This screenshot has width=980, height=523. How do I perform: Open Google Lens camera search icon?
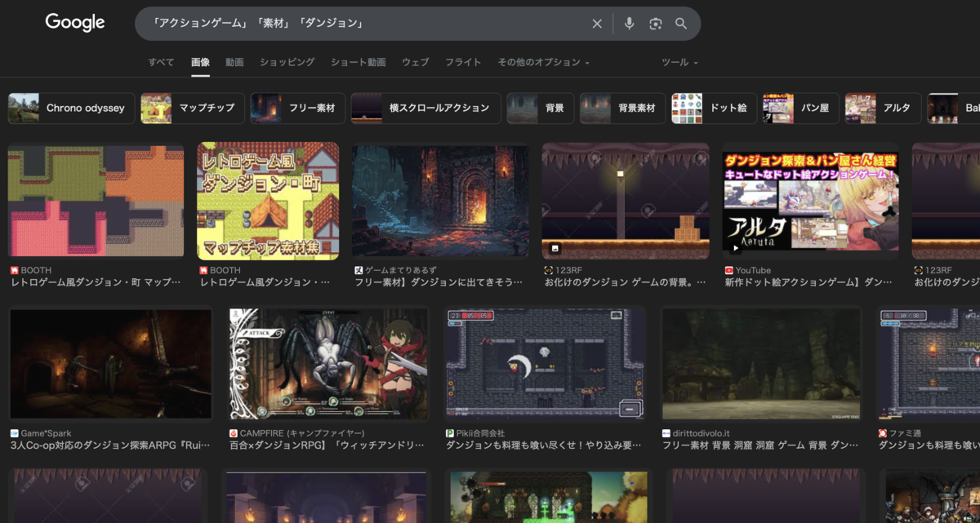click(x=655, y=24)
